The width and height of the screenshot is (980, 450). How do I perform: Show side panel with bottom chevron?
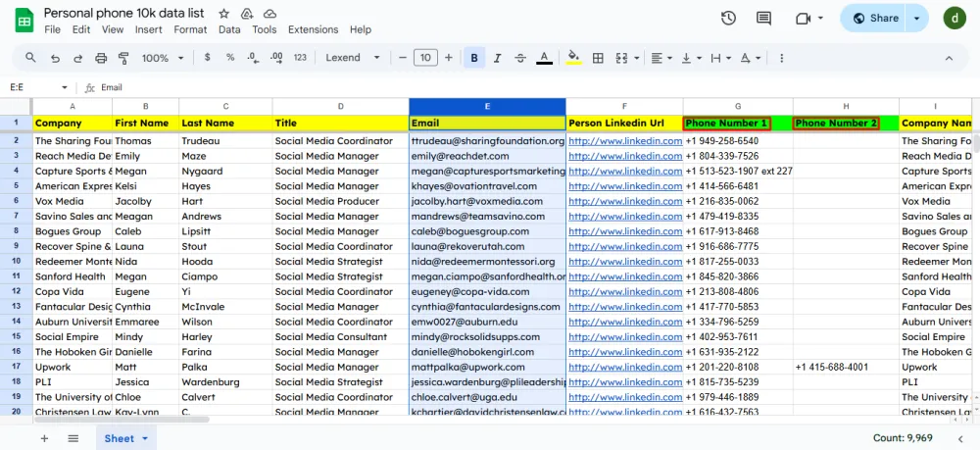click(x=960, y=439)
